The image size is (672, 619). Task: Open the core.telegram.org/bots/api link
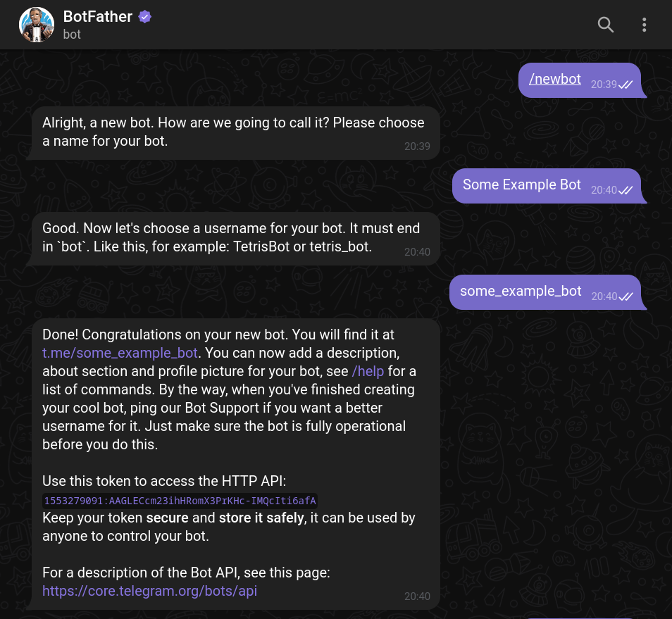pos(149,591)
